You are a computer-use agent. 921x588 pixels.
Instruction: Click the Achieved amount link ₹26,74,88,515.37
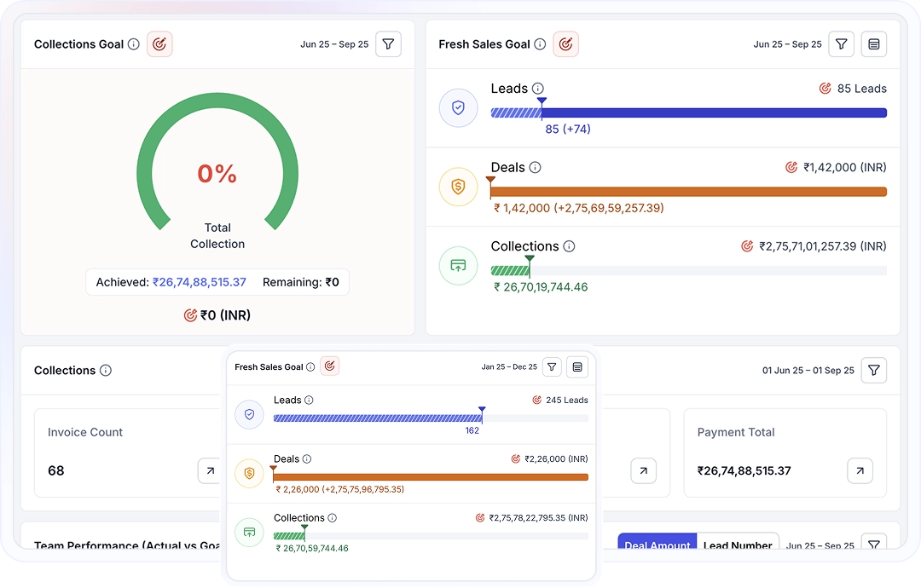[201, 282]
